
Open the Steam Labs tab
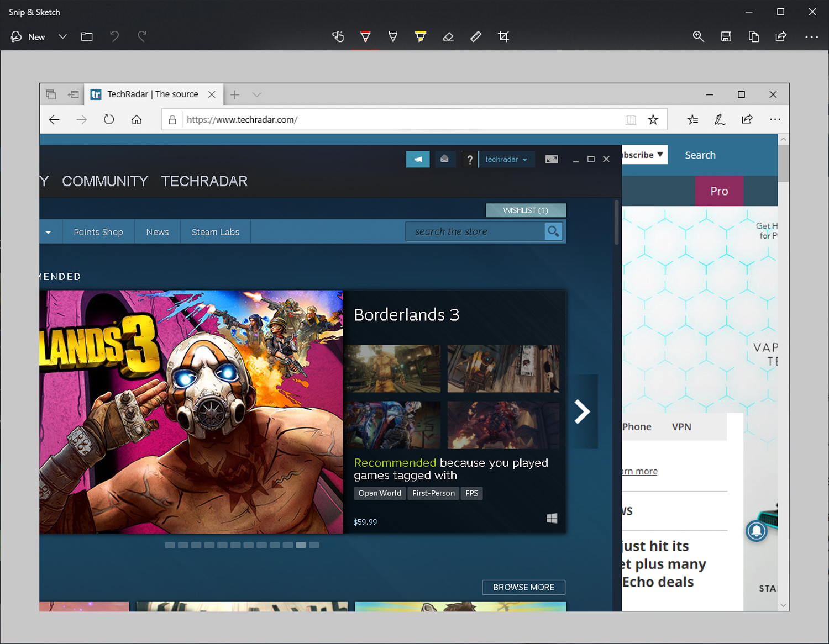(216, 232)
